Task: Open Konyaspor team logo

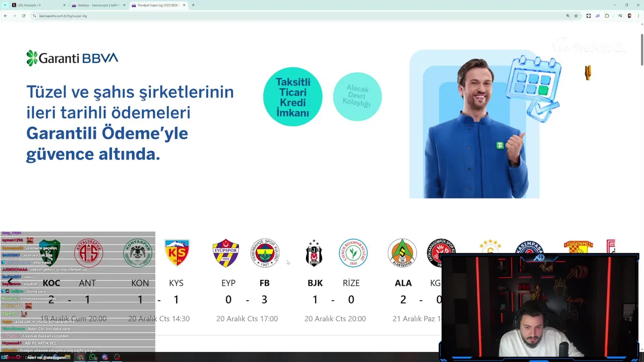Action: coord(138,253)
